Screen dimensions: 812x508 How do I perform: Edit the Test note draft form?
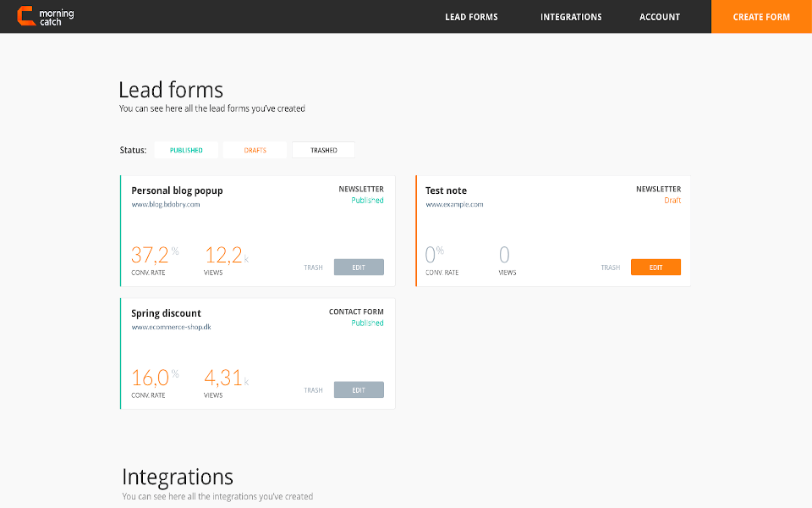[x=656, y=268]
